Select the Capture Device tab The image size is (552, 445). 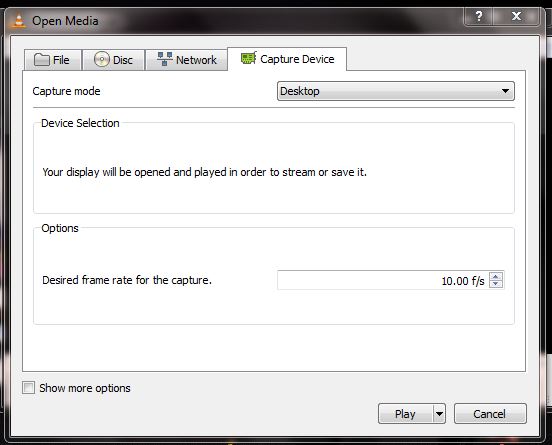287,59
